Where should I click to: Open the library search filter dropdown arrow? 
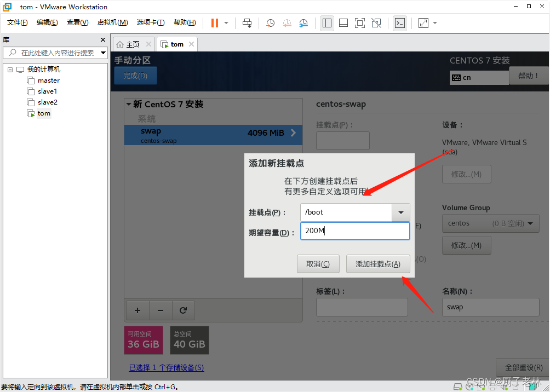pos(103,53)
